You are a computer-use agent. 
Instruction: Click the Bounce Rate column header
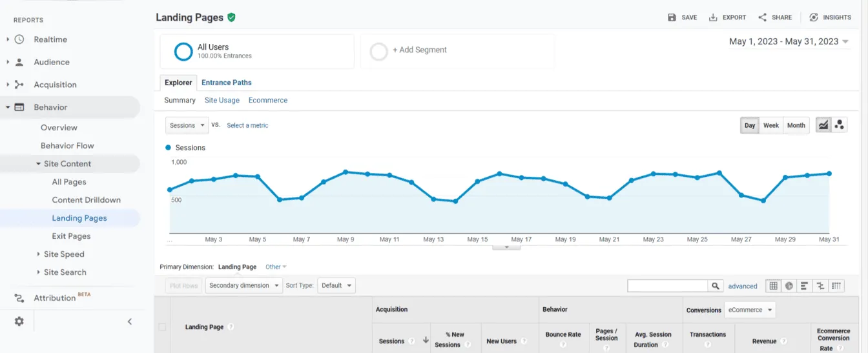click(563, 335)
